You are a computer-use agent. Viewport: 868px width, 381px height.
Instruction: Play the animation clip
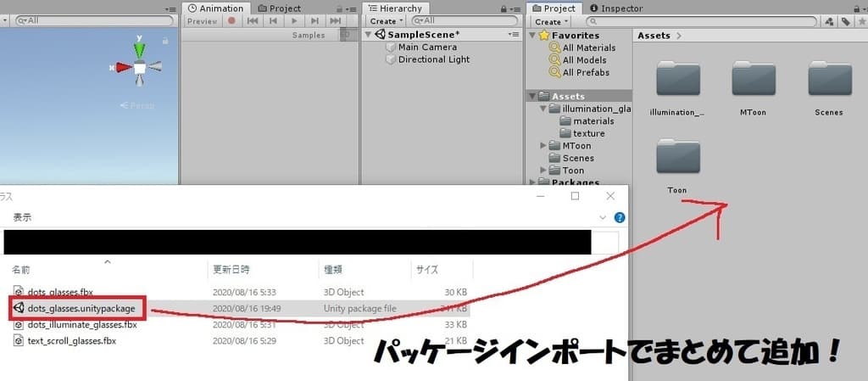pyautogui.click(x=294, y=21)
